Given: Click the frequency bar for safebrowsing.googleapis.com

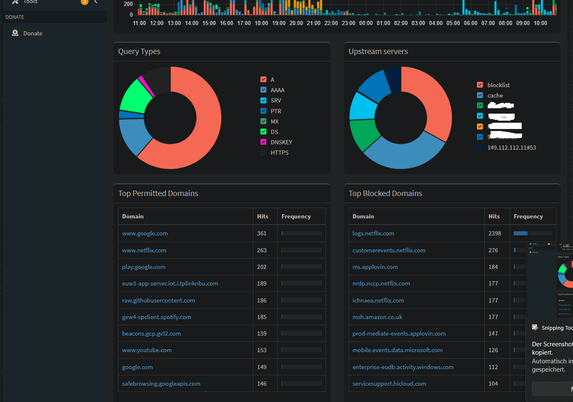Looking at the screenshot, I should click(x=301, y=383).
